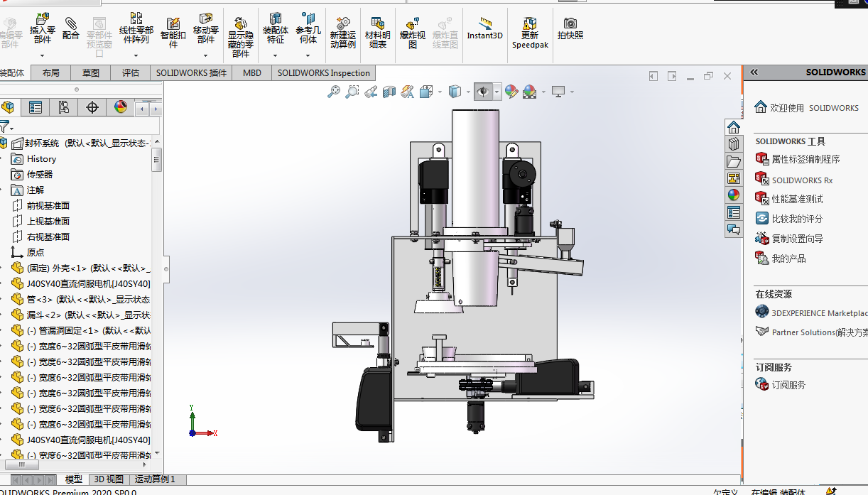Open Custom Properties tab in task pane
This screenshot has width=868, height=495.
click(734, 212)
